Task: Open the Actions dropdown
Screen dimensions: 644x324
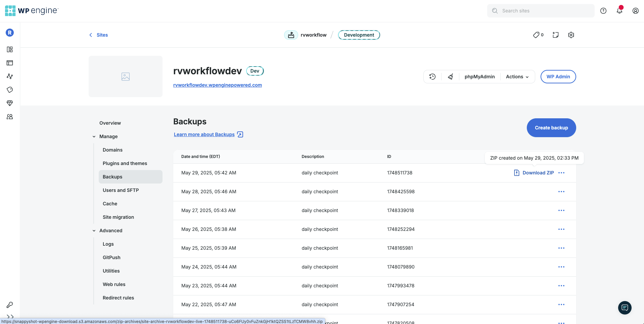Action: click(517, 77)
